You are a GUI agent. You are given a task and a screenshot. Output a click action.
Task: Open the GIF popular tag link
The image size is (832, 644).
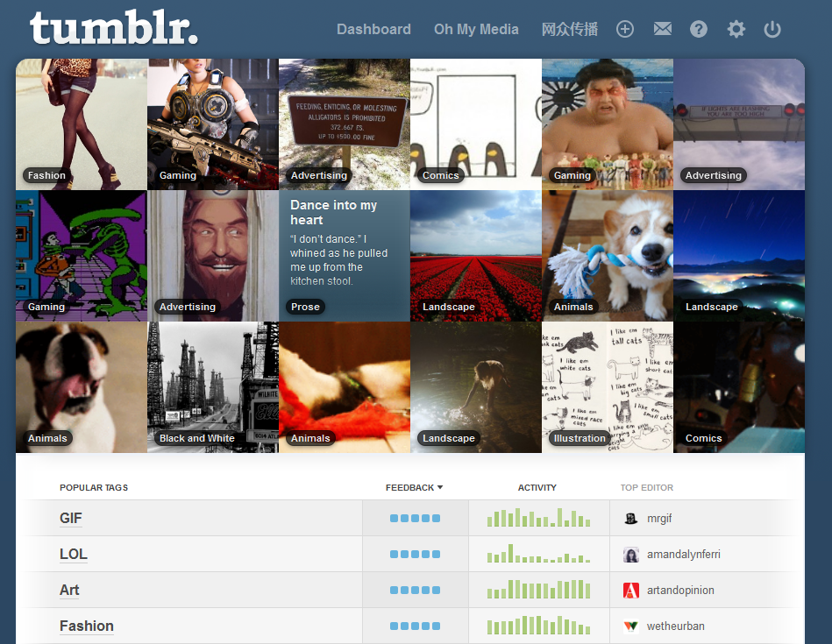tap(70, 519)
